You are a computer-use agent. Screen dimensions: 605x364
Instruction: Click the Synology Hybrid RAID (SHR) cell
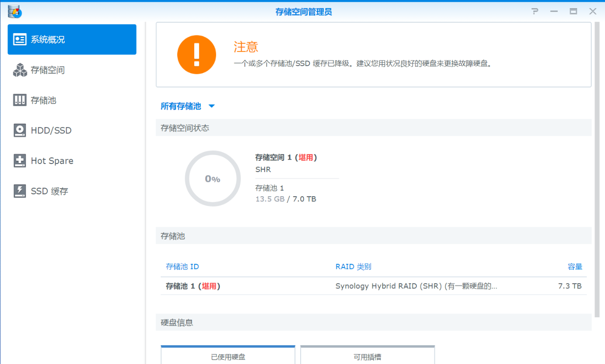pos(416,286)
